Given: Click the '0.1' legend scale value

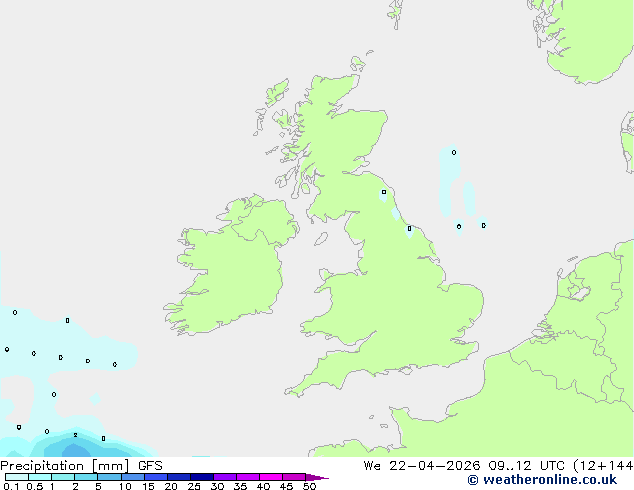Looking at the screenshot, I should (x=11, y=486).
